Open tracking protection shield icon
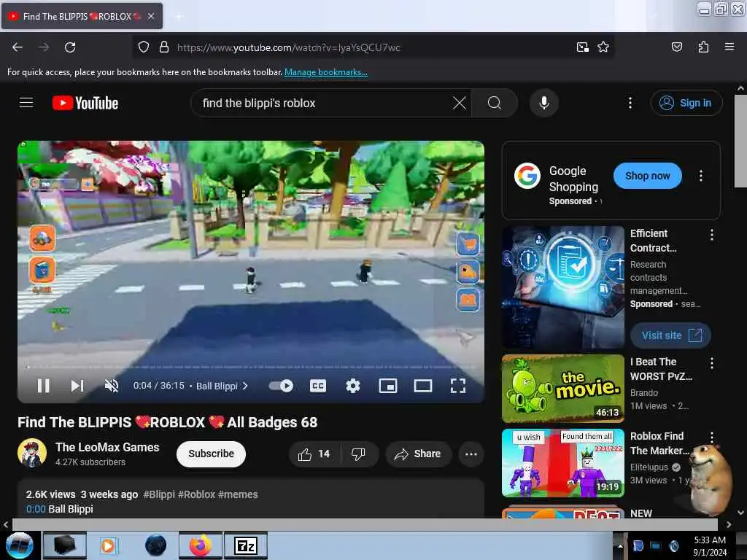 click(x=144, y=47)
